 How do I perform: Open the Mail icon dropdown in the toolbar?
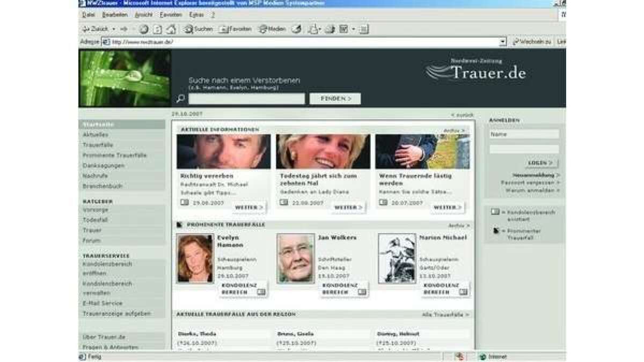(319, 29)
